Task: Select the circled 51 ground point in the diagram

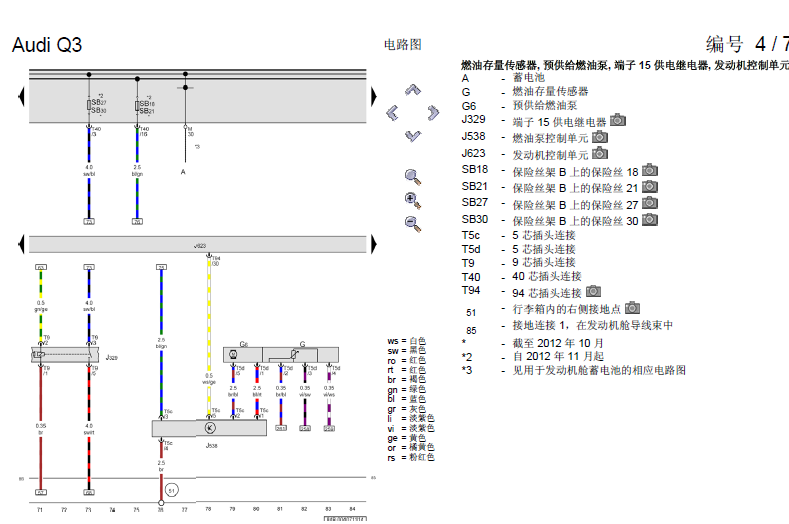Action: click(172, 490)
